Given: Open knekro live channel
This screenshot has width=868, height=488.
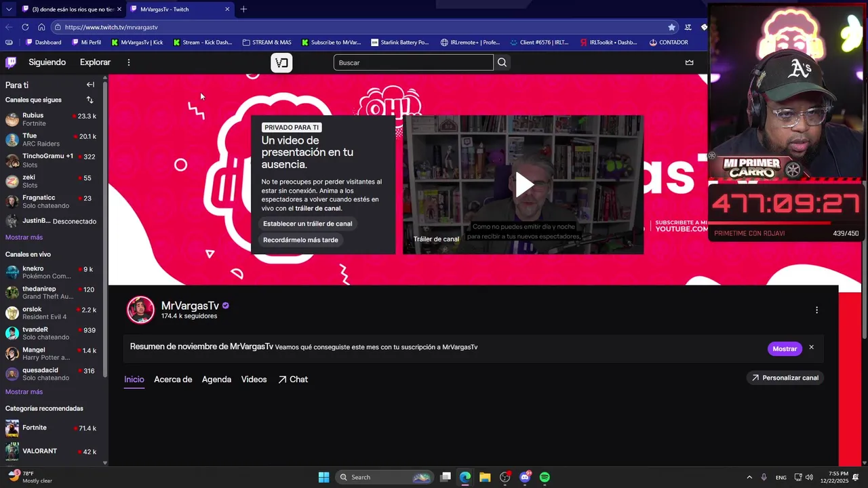Looking at the screenshot, I should click(53, 272).
